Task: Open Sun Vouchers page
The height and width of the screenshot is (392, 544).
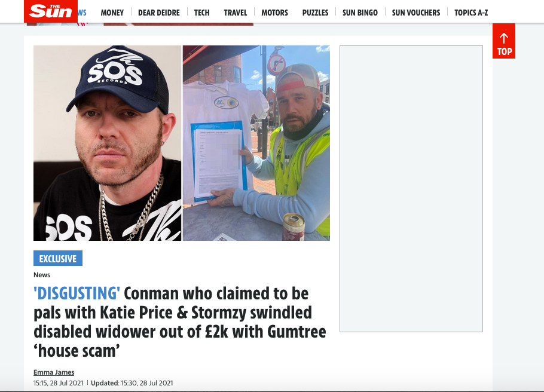Action: (x=416, y=13)
